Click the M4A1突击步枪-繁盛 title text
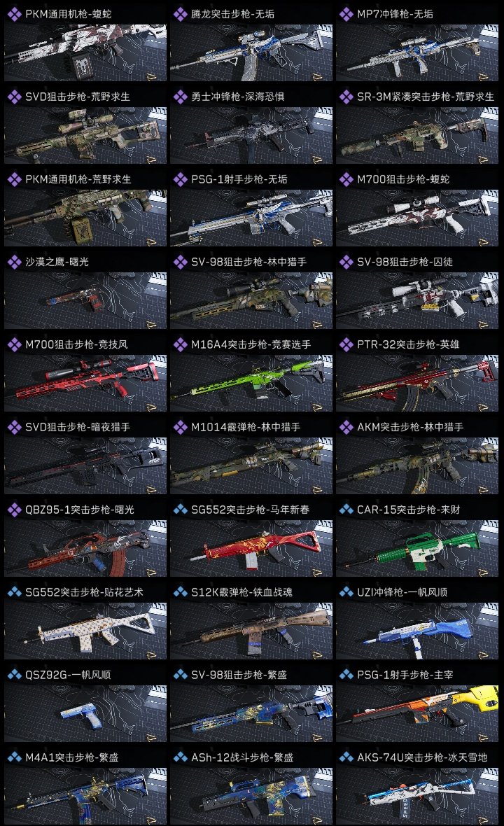Image resolution: width=504 pixels, height=826 pixels. pos(72,757)
